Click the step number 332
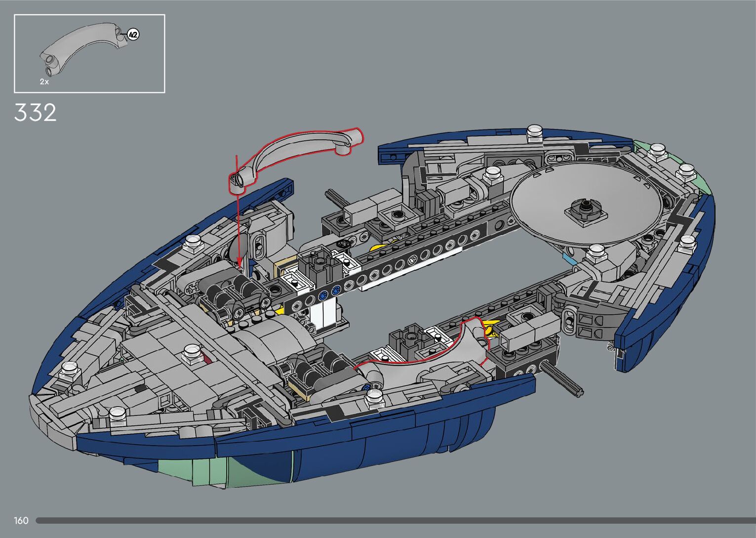Image resolution: width=756 pixels, height=538 pixels. (36, 113)
